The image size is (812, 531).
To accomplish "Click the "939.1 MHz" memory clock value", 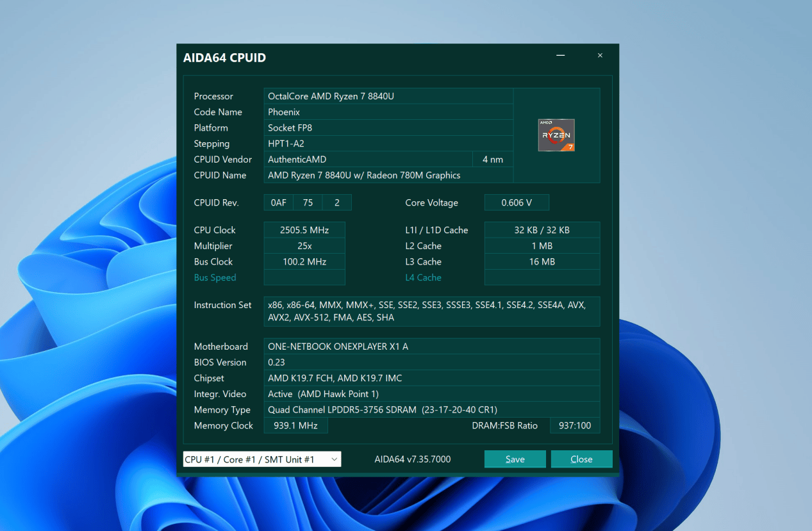I will pyautogui.click(x=295, y=425).
